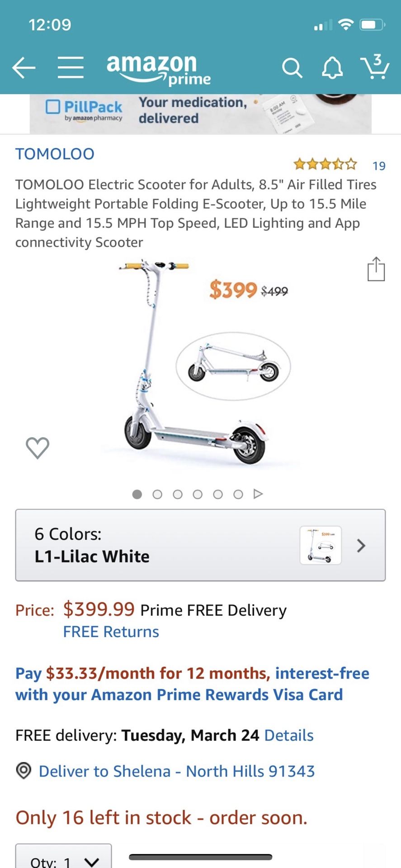Viewport: 401px width, 868px height.
Task: Tap the share icon
Action: pos(376,269)
